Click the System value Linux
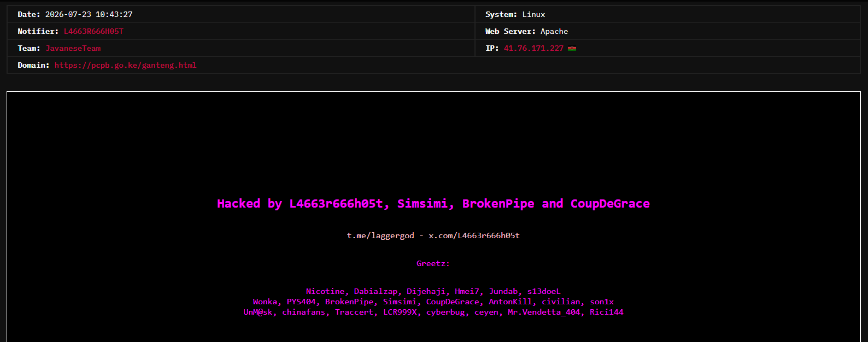The height and width of the screenshot is (342, 868). (533, 15)
